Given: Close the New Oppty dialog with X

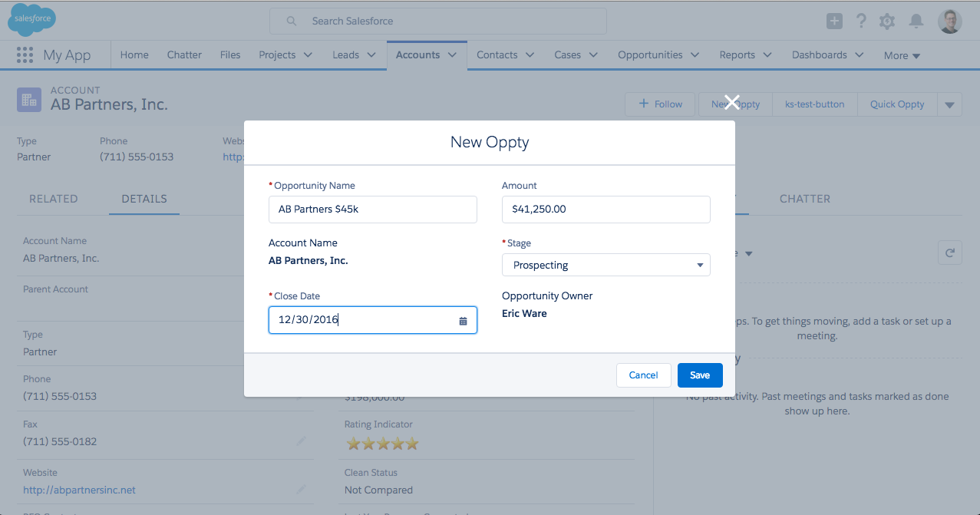Looking at the screenshot, I should (x=731, y=102).
